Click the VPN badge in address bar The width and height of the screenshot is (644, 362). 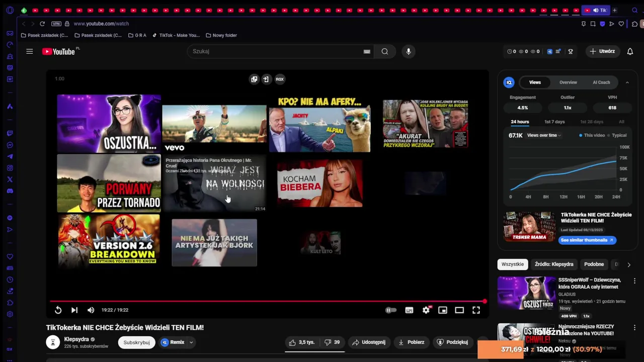point(56,24)
